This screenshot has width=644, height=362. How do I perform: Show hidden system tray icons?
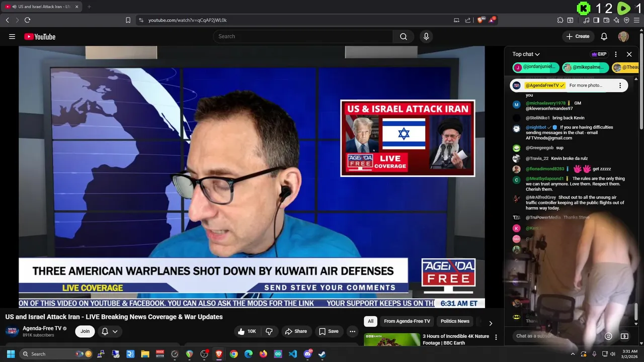pyautogui.click(x=573, y=354)
